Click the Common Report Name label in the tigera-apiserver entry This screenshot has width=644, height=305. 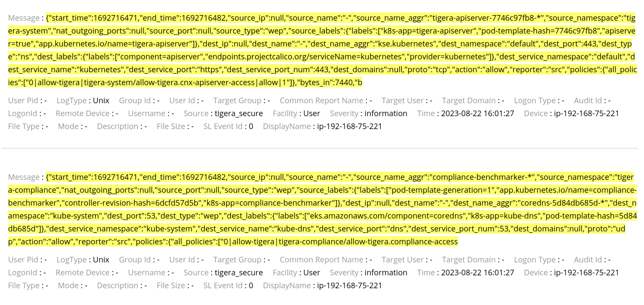point(322,101)
